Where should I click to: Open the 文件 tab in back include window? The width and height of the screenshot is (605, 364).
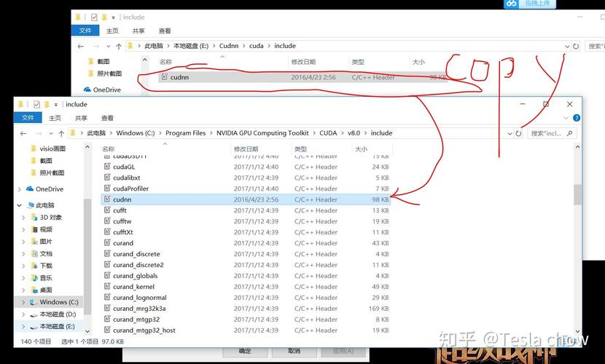85,31
